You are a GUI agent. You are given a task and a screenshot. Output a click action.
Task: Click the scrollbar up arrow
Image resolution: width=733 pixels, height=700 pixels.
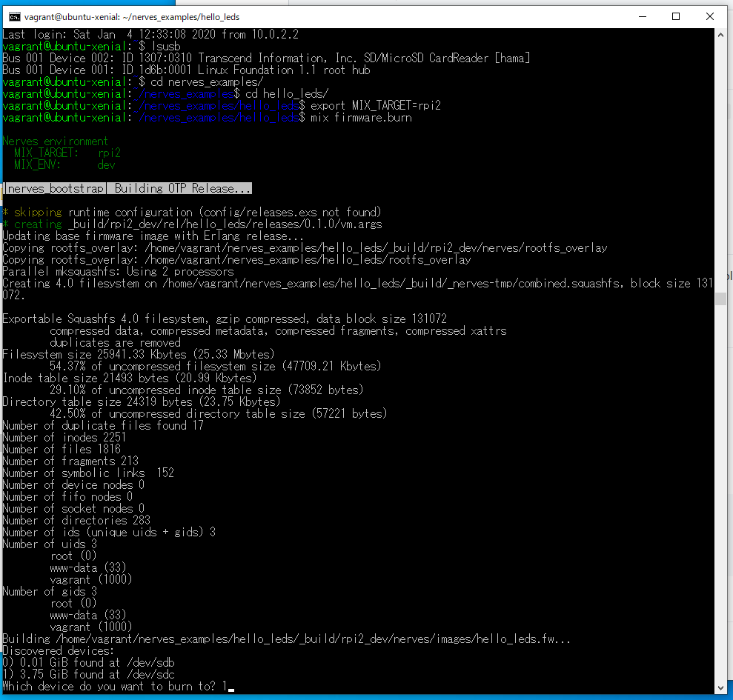tap(720, 33)
